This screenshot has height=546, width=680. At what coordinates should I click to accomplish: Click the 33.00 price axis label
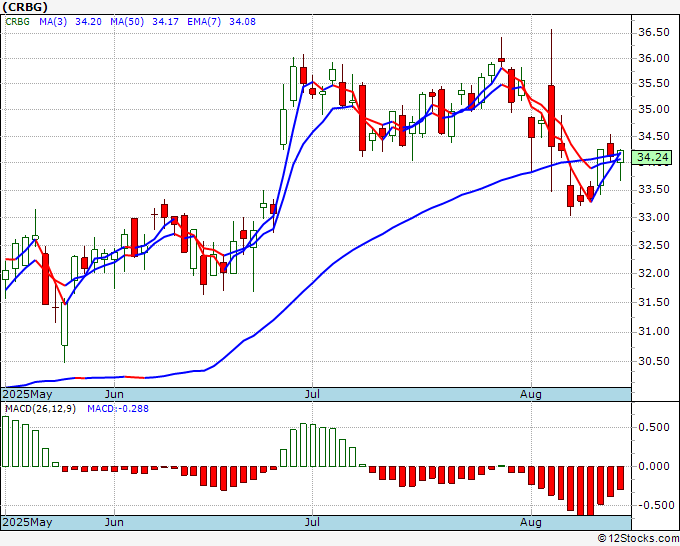[x=654, y=217]
